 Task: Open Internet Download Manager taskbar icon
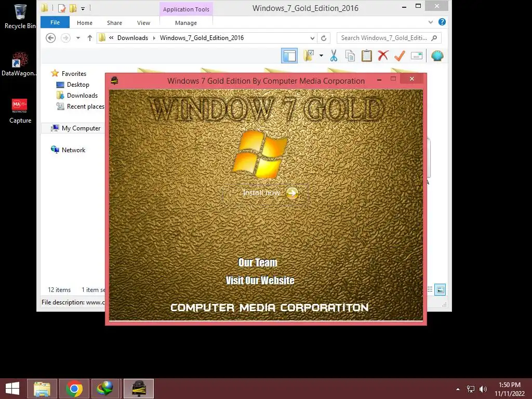coord(105,389)
